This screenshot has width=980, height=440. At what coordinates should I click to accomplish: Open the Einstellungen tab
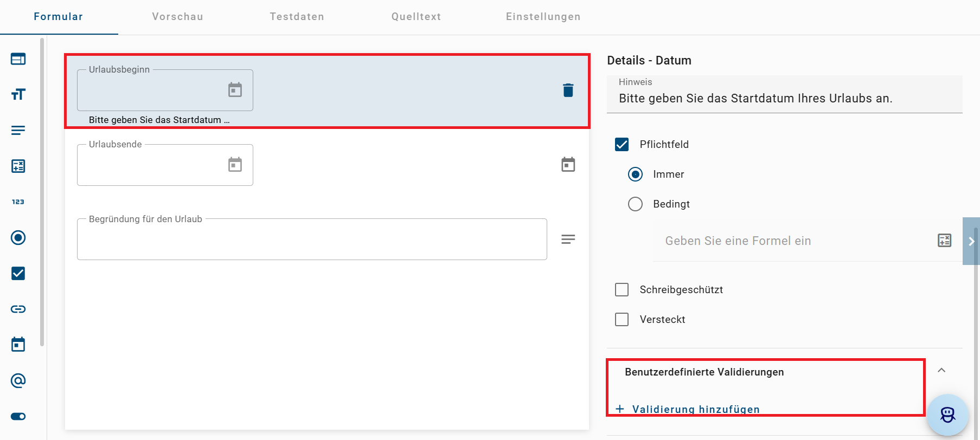(543, 17)
